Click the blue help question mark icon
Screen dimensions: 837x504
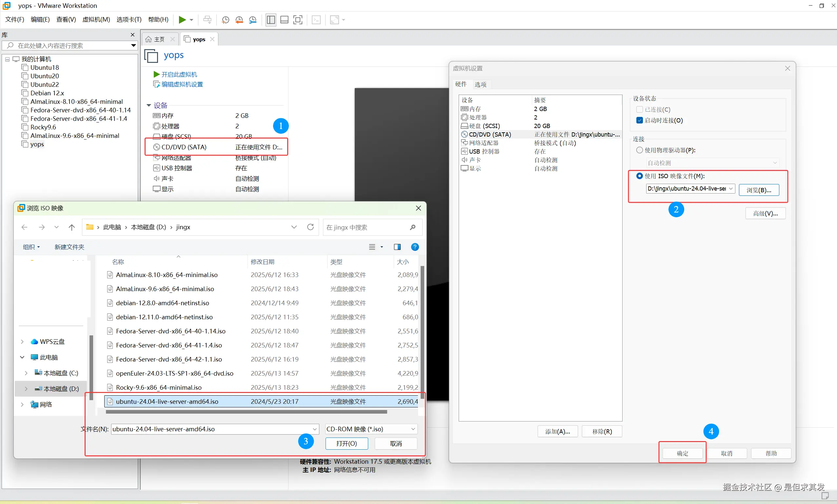pyautogui.click(x=415, y=247)
